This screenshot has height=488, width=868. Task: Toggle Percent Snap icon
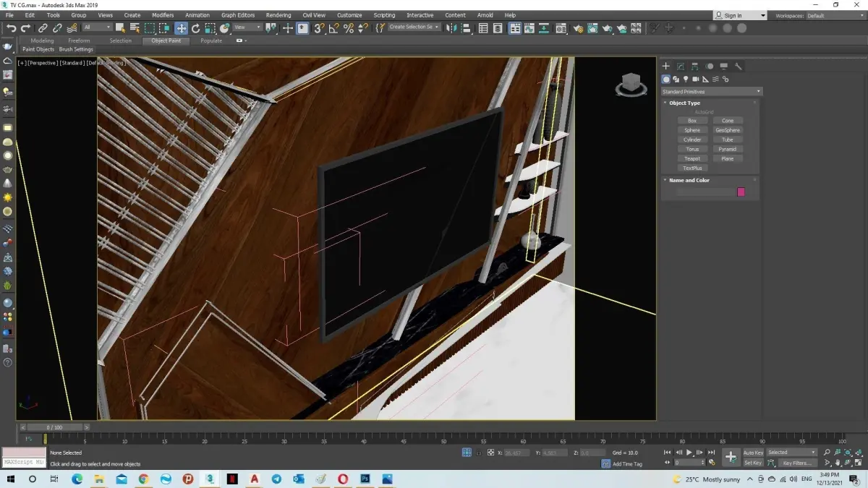(x=349, y=28)
